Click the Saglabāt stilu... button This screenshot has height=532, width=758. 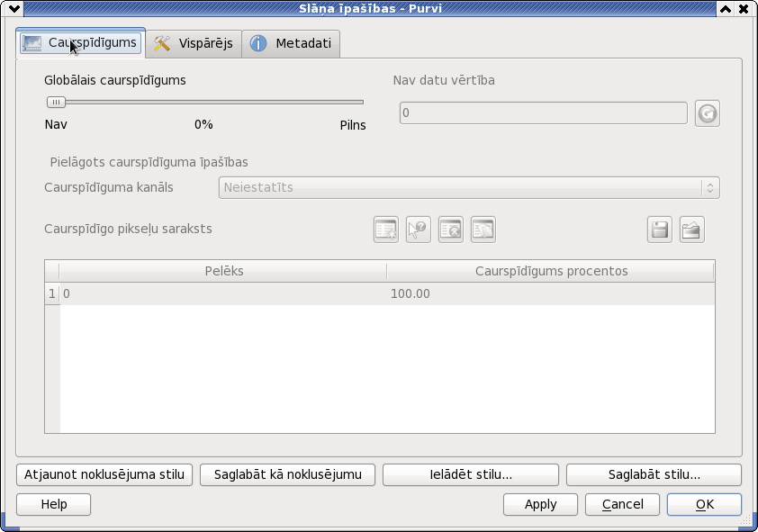coord(654,474)
